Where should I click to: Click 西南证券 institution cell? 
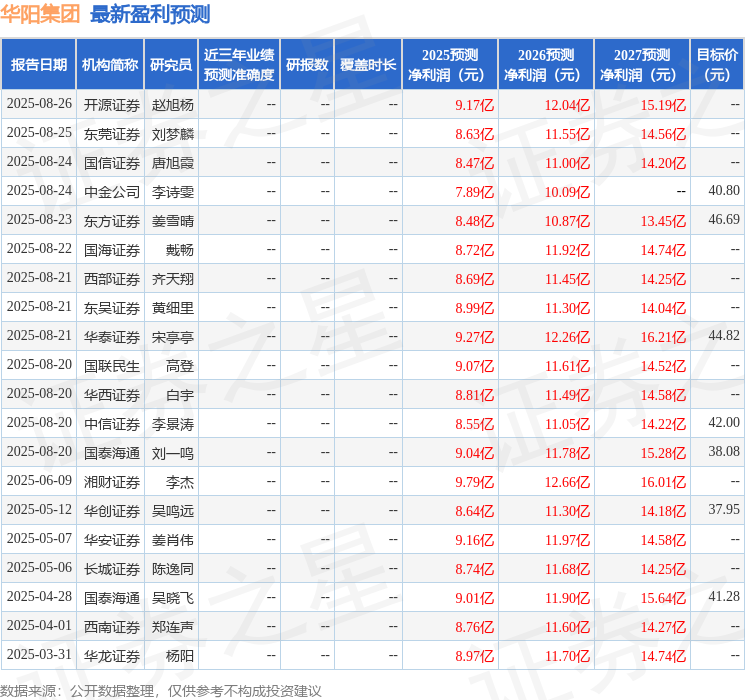(112, 627)
